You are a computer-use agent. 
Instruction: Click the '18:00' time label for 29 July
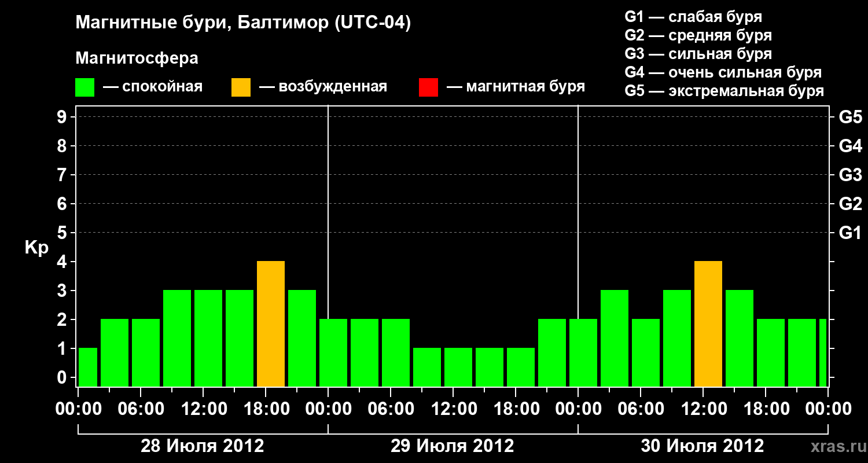pos(516,409)
